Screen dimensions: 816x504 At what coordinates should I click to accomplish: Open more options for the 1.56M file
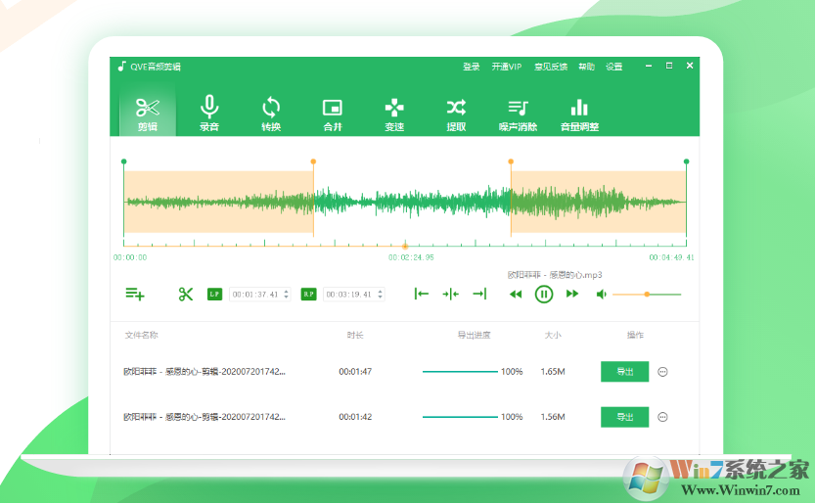coord(662,417)
